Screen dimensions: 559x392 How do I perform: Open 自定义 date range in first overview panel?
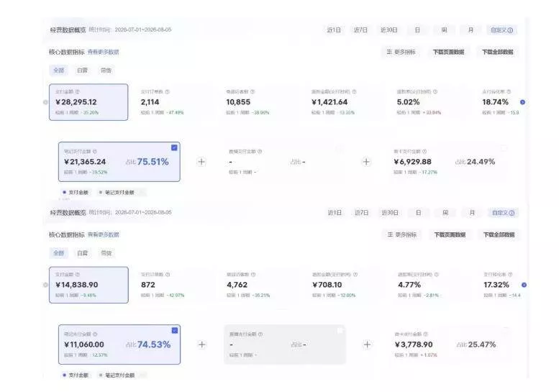pyautogui.click(x=501, y=30)
